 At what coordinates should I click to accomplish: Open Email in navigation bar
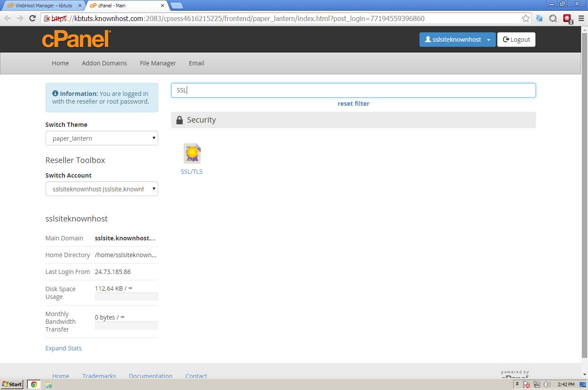pyautogui.click(x=197, y=63)
